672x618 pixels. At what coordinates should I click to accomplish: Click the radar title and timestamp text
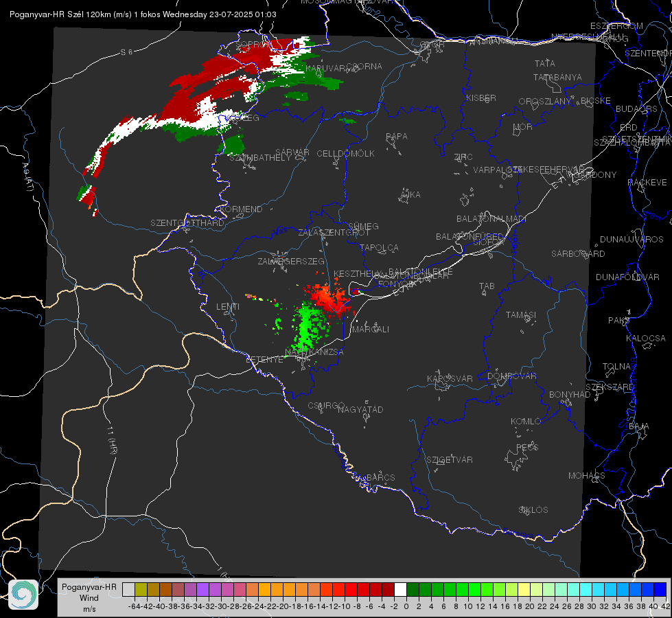tap(143, 14)
